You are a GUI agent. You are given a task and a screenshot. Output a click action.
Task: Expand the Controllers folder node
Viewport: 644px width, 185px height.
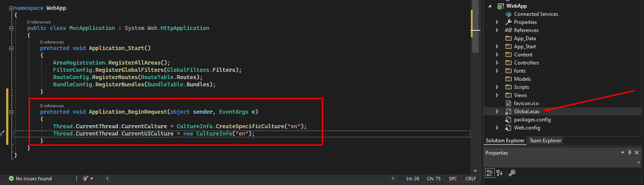coord(497,63)
